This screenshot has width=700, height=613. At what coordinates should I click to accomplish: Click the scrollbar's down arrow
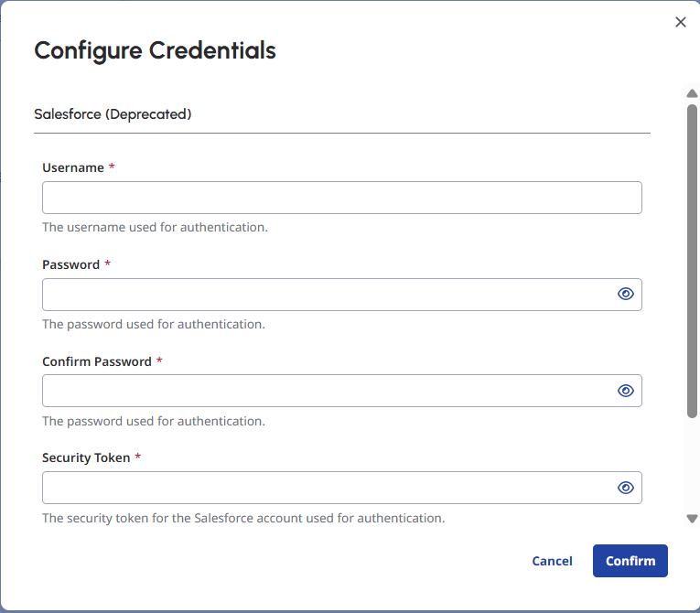(692, 519)
